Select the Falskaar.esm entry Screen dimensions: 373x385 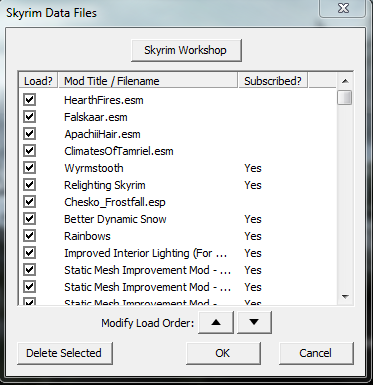point(96,117)
